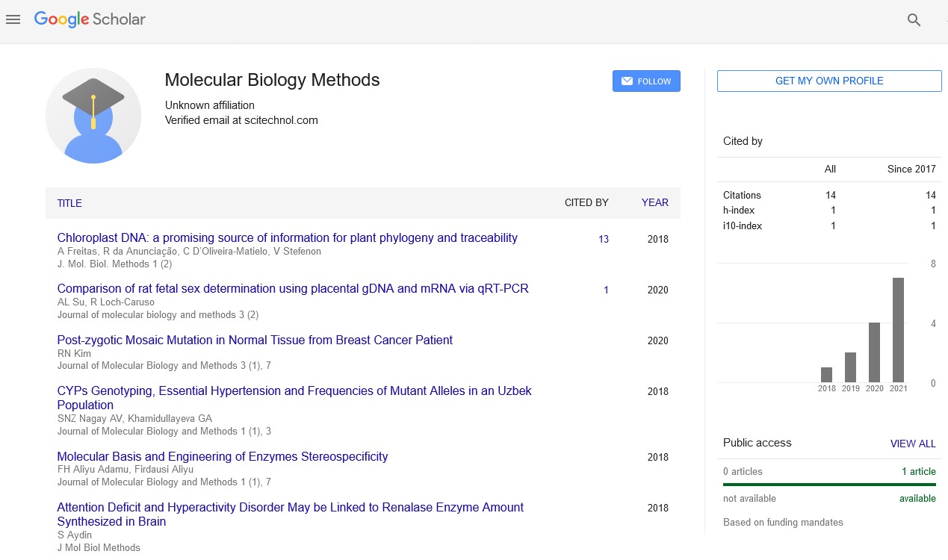The image size is (948, 560).
Task: Click the search magnifier icon
Action: click(x=914, y=20)
